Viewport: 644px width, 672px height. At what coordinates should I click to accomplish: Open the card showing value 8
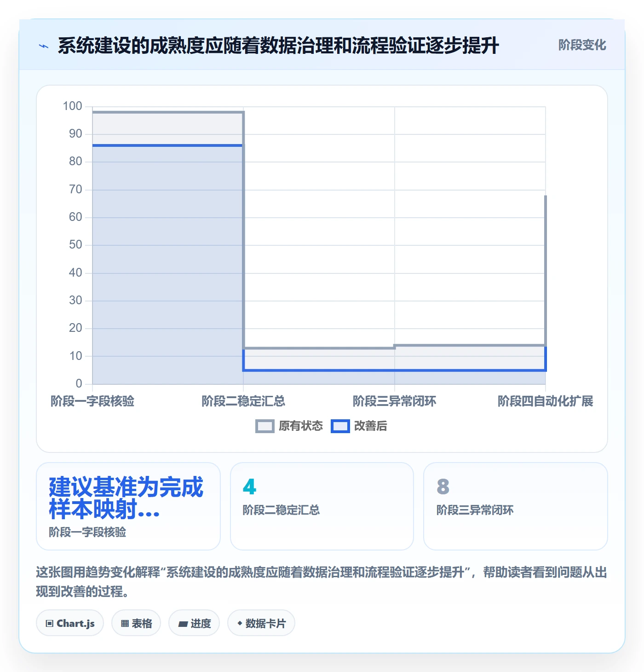(x=516, y=506)
